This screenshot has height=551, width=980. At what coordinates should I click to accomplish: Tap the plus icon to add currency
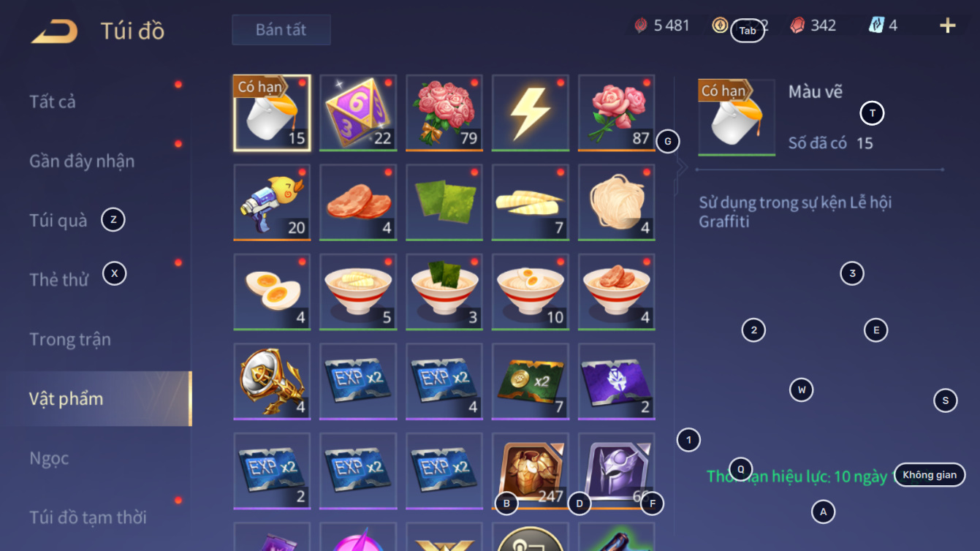pos(947,26)
